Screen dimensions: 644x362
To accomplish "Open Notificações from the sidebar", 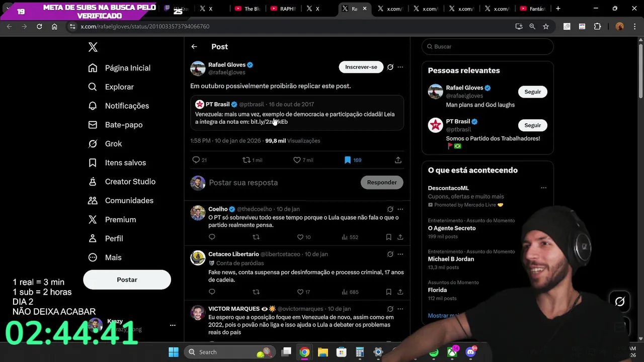I will [118, 106].
